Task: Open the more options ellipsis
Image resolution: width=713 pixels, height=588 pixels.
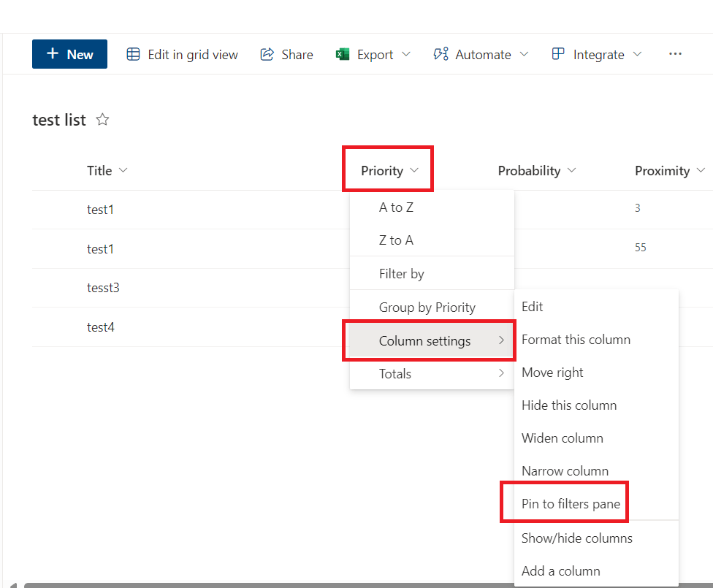Action: [x=675, y=53]
